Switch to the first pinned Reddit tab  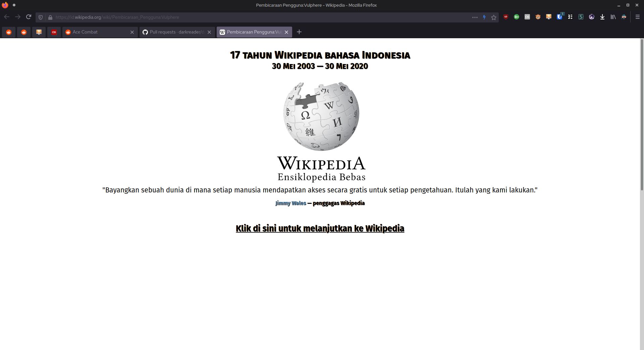pyautogui.click(x=9, y=32)
